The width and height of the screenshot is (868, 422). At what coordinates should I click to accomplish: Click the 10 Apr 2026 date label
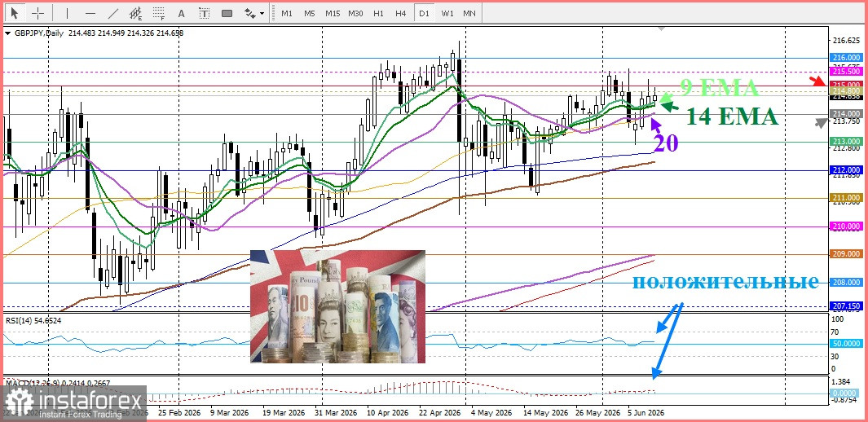pos(386,412)
